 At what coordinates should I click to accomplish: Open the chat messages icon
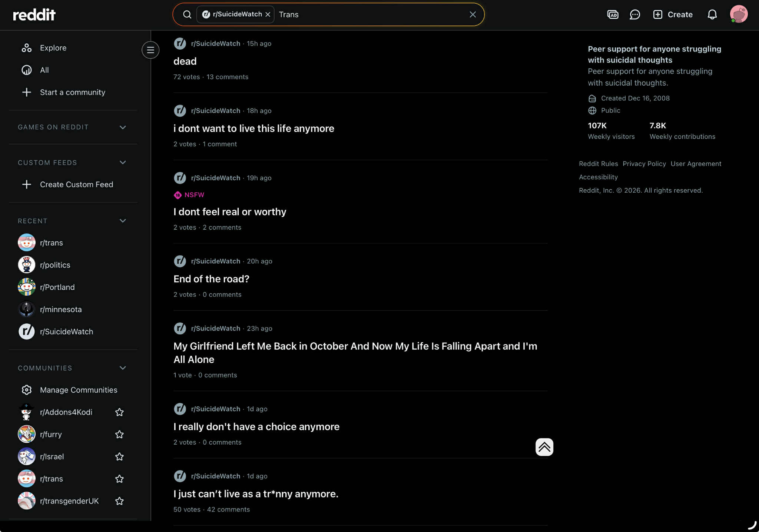click(634, 14)
